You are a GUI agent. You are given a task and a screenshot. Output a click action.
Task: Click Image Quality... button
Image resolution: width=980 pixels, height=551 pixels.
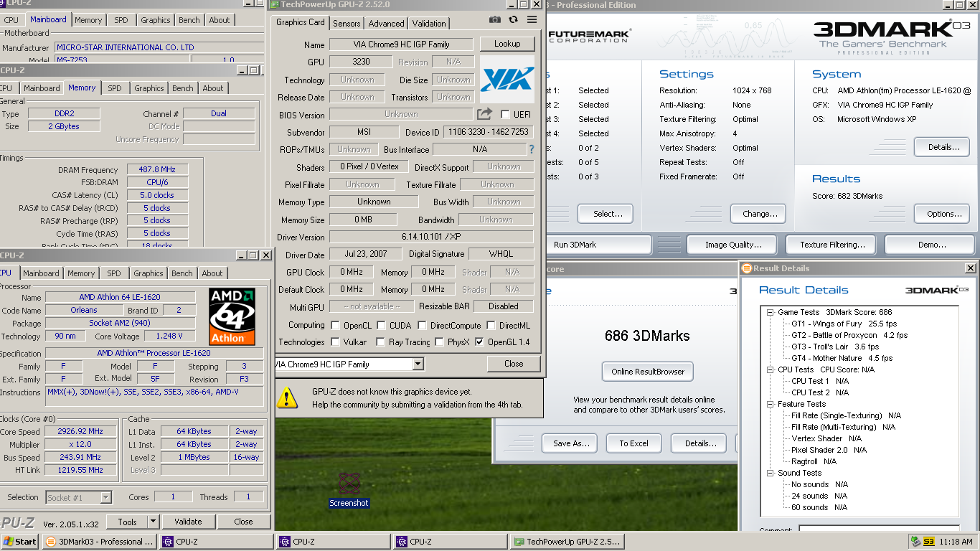(x=732, y=245)
